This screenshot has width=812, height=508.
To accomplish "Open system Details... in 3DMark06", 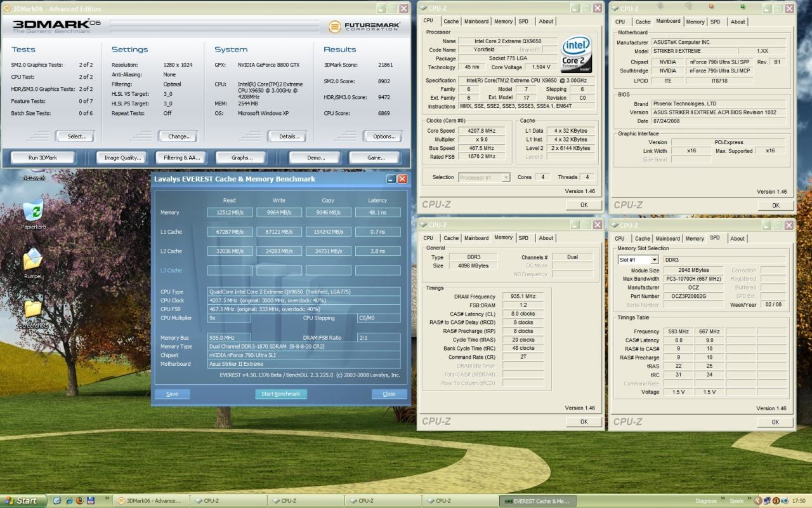I will (289, 137).
